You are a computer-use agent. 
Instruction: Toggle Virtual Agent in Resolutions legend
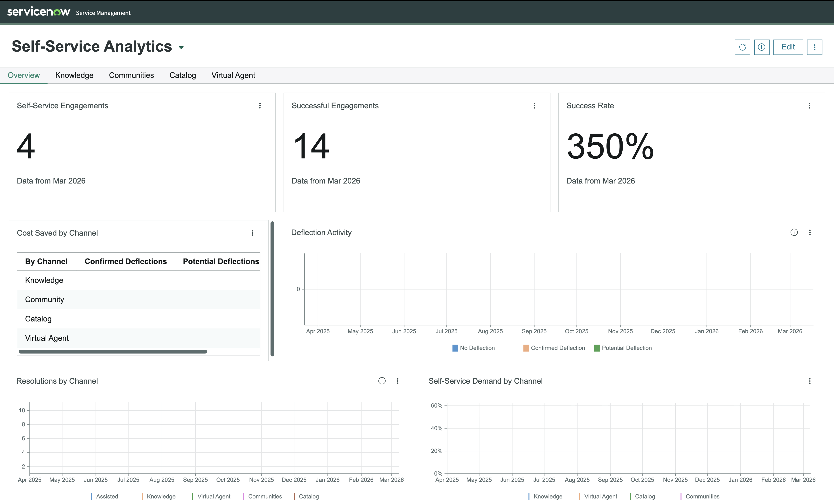[x=211, y=496]
